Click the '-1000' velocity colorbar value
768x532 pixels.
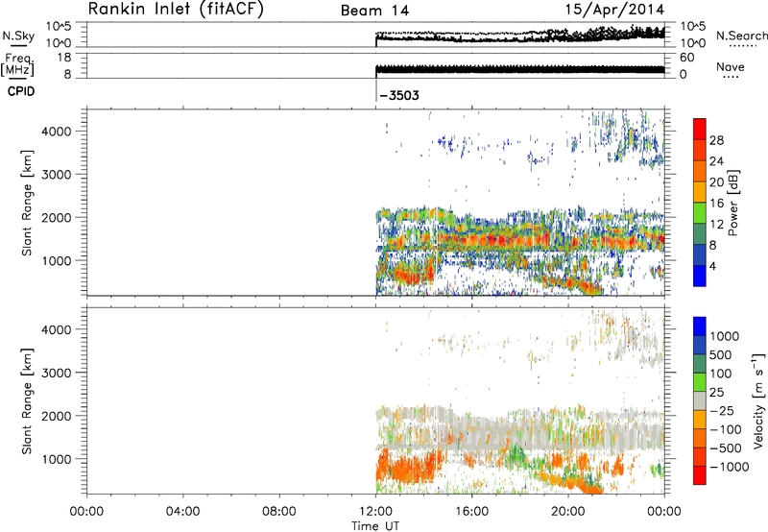tap(730, 467)
